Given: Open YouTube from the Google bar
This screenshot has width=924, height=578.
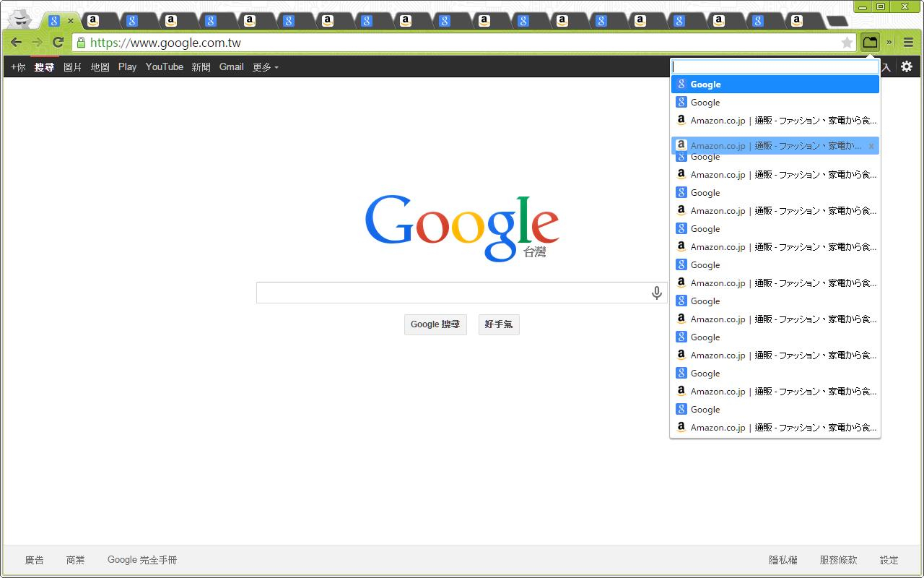Looking at the screenshot, I should pos(165,67).
